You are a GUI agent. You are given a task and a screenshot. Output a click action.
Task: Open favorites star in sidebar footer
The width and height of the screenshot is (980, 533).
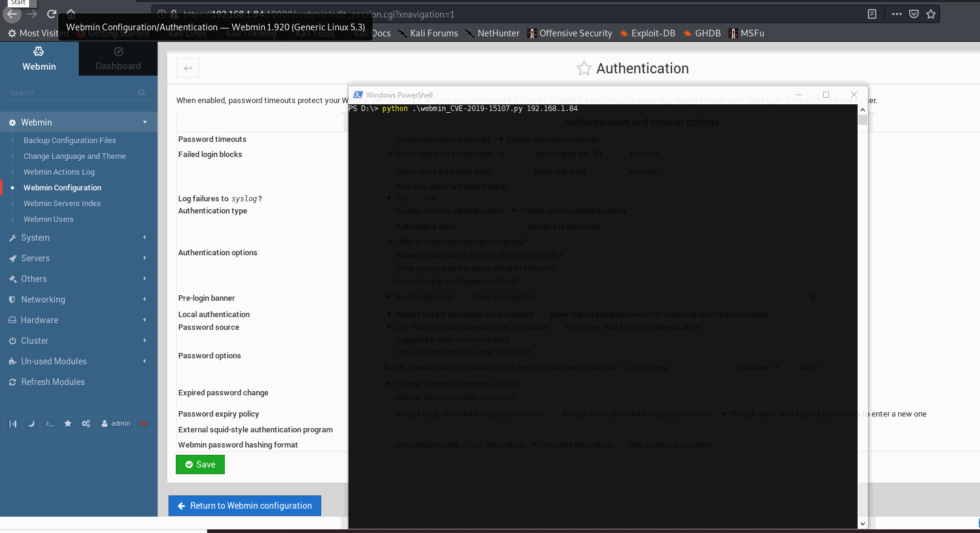68,423
